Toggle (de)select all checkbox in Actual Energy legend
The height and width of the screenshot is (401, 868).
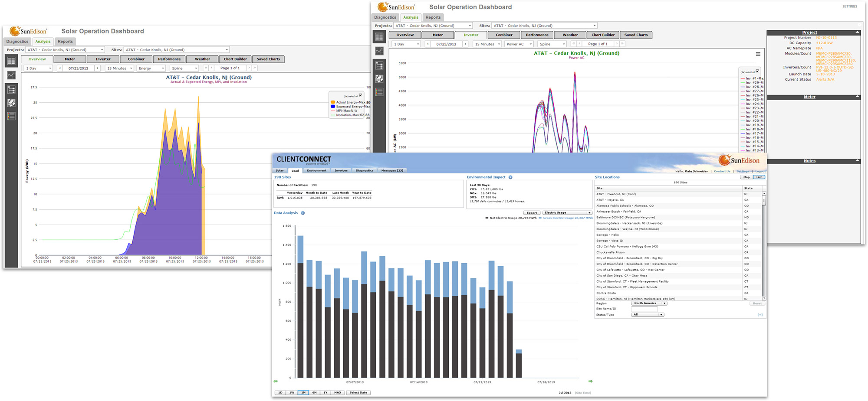click(x=360, y=95)
